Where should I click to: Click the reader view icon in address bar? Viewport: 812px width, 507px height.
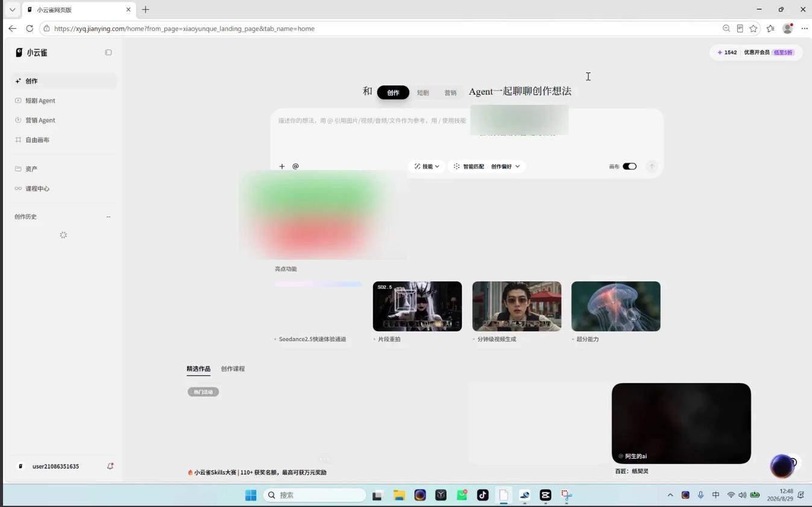pos(740,28)
